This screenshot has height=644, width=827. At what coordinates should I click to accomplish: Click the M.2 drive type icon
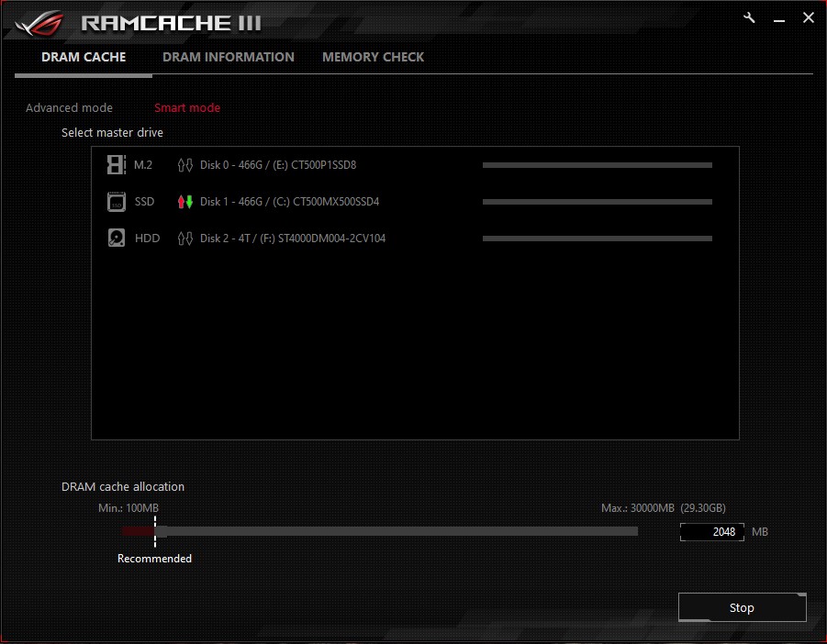click(116, 165)
